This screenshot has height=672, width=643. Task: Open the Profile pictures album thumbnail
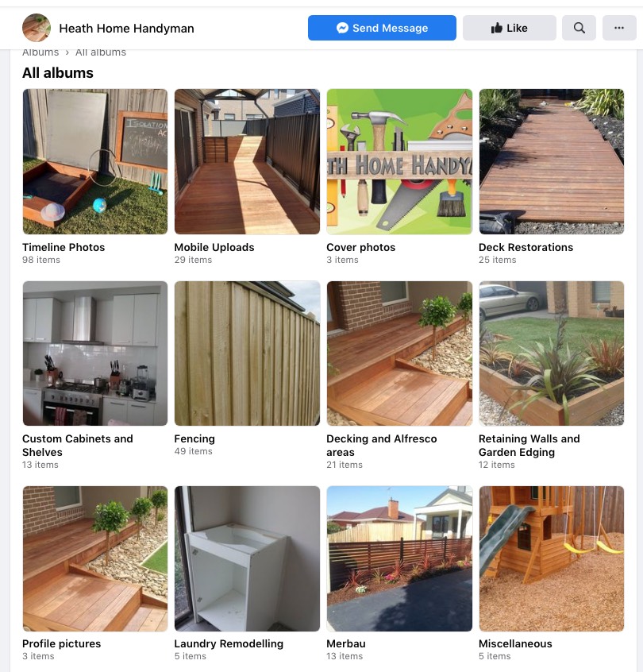pos(95,558)
